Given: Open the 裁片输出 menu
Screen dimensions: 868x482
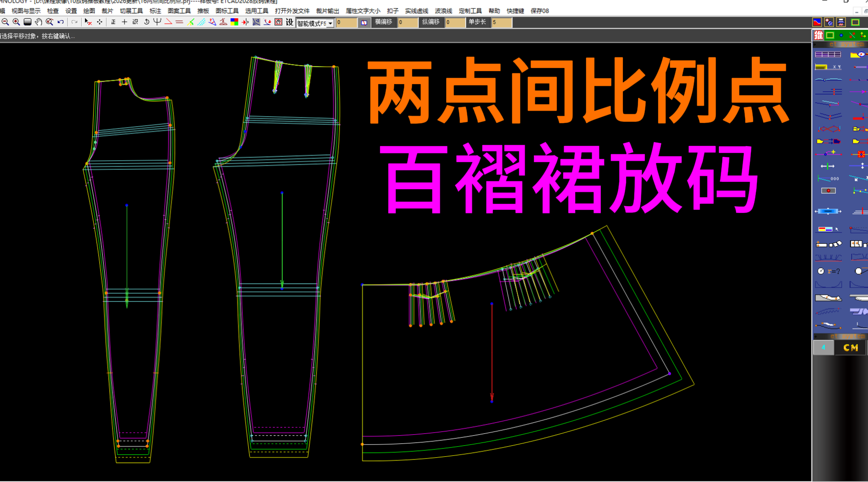Looking at the screenshot, I should click(327, 11).
